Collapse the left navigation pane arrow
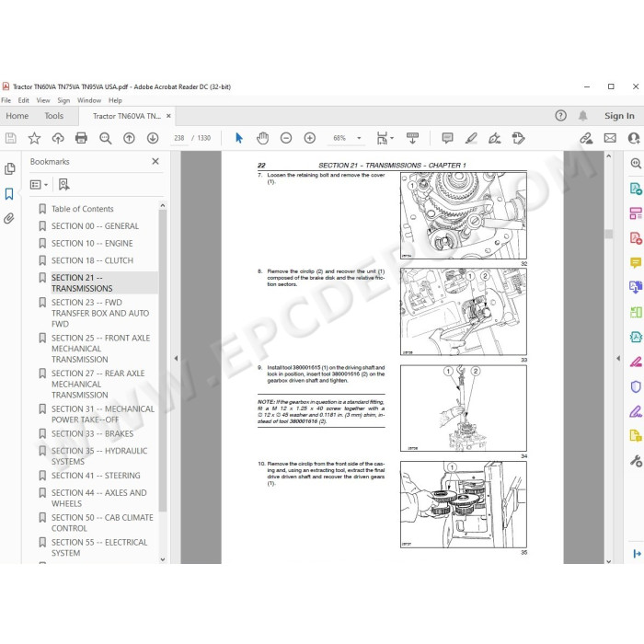The image size is (644, 644). [177, 358]
